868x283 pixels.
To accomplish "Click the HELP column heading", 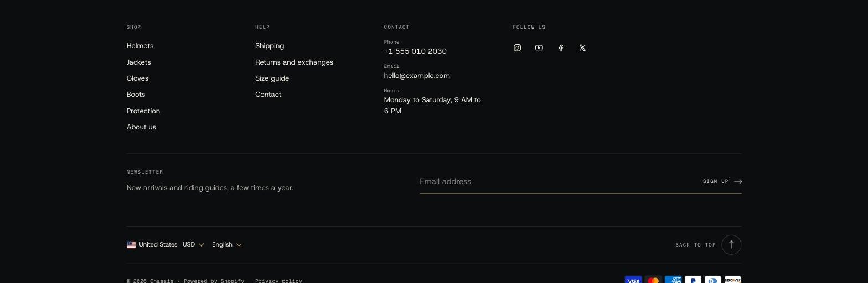I will 262,27.
